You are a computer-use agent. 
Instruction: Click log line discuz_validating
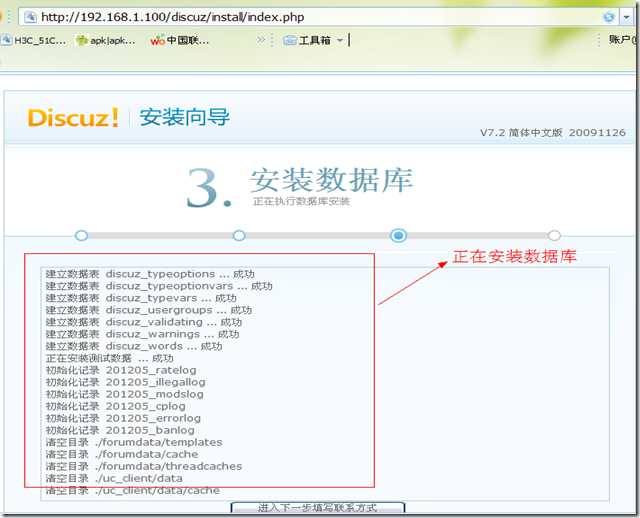point(144,322)
